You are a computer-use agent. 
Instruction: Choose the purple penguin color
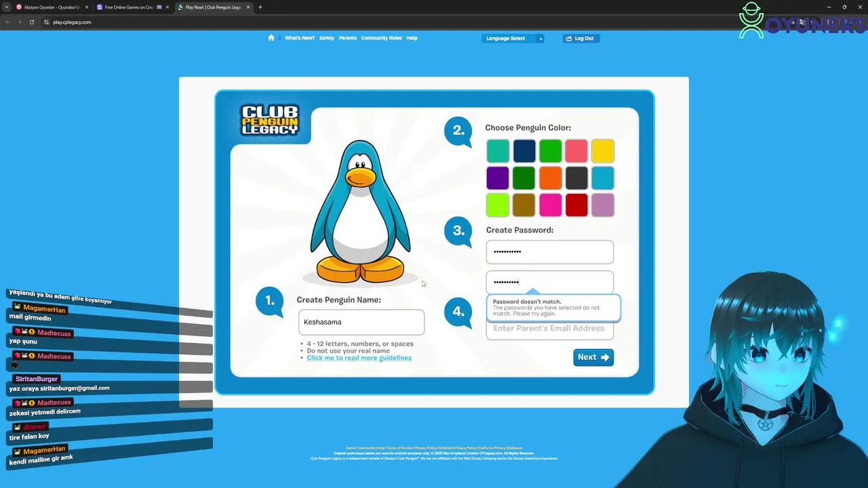click(498, 178)
